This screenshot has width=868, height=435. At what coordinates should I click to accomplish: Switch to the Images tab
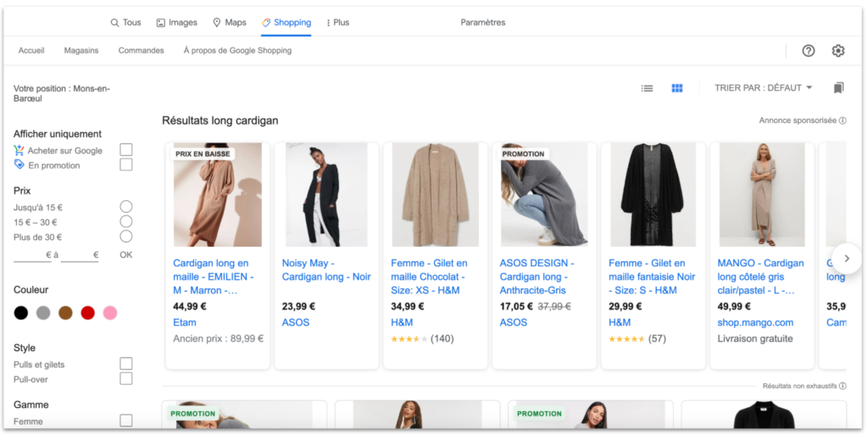tap(176, 23)
